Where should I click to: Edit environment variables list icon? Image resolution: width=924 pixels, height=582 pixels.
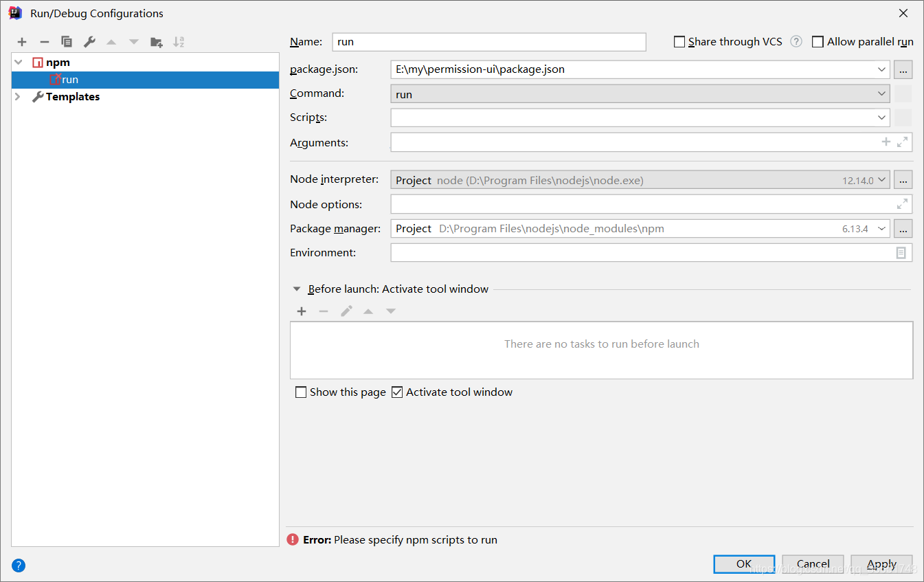click(901, 253)
